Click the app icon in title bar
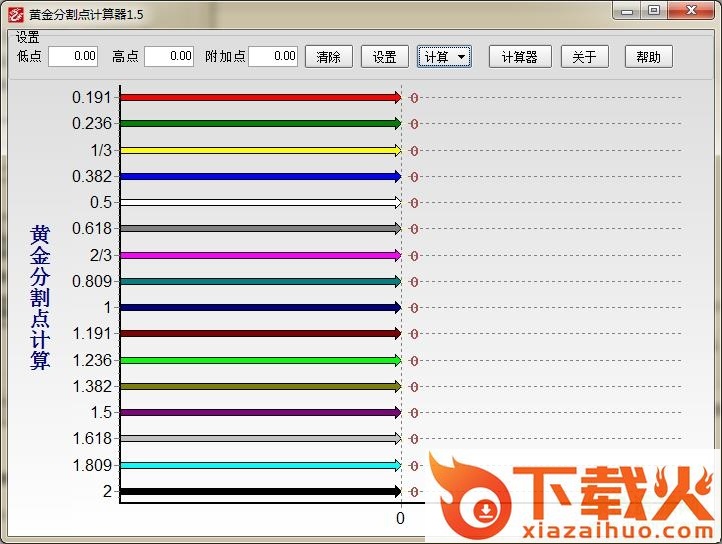Image resolution: width=722 pixels, height=544 pixels. [x=16, y=14]
